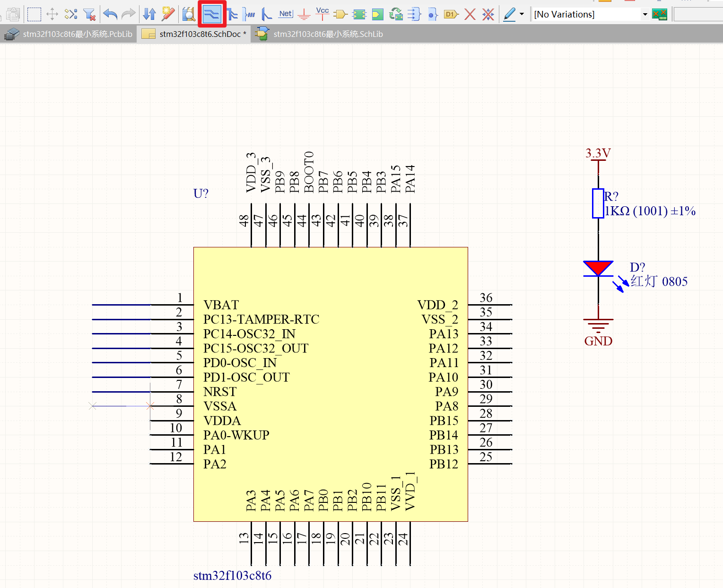The image size is (723, 588).
Task: Click the PA0-WKUP pin label
Action: [236, 435]
